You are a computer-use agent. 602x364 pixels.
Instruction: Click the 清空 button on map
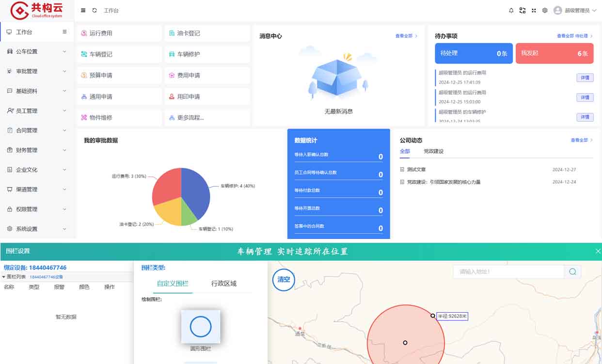coord(284,280)
